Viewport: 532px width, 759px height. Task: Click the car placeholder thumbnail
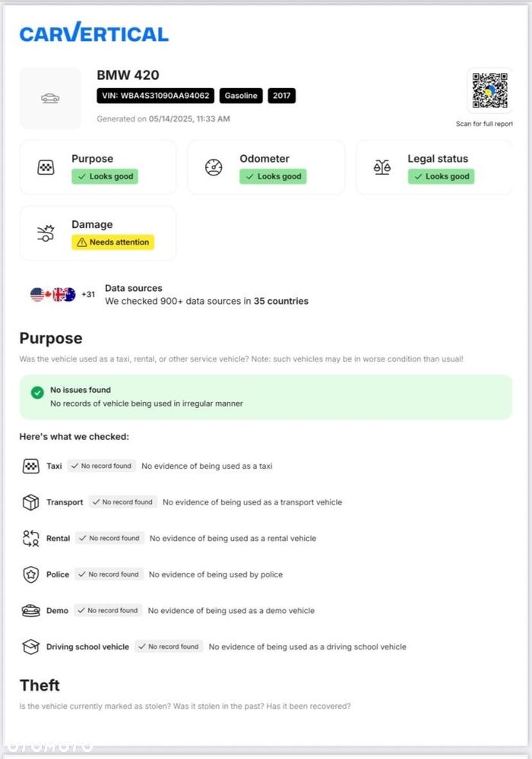[50, 98]
